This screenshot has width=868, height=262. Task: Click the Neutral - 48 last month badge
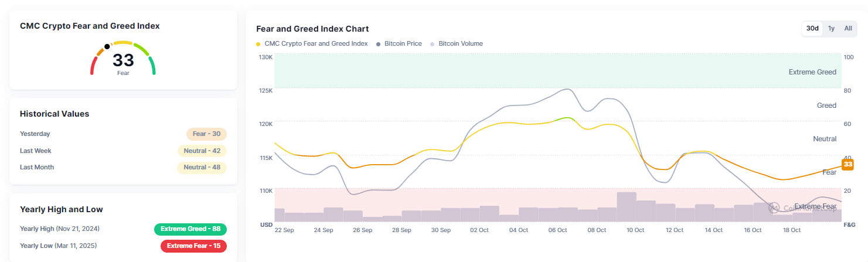point(202,167)
